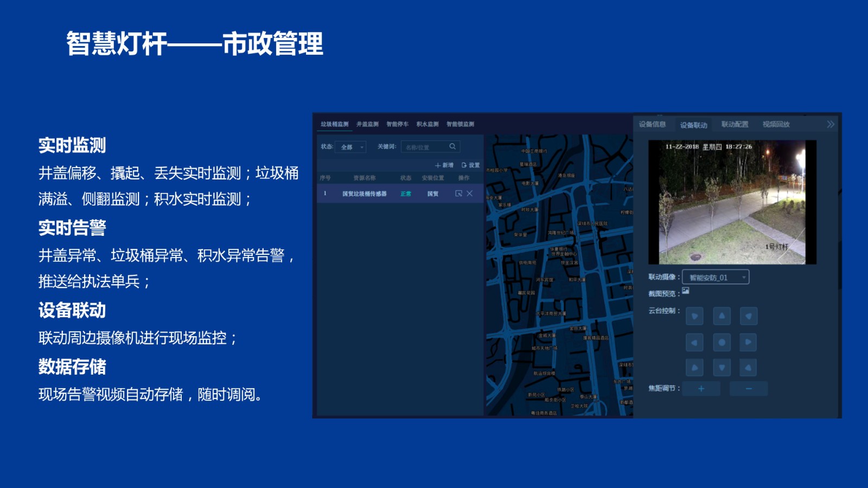Pan camera left with PTZ arrow
Viewport: 868px width, 488px height.
694,342
